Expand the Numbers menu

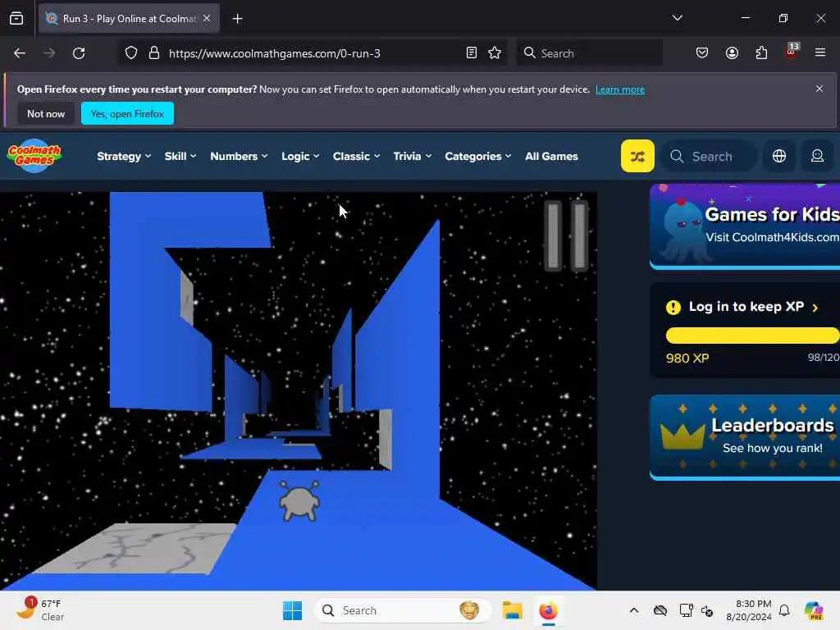(239, 156)
